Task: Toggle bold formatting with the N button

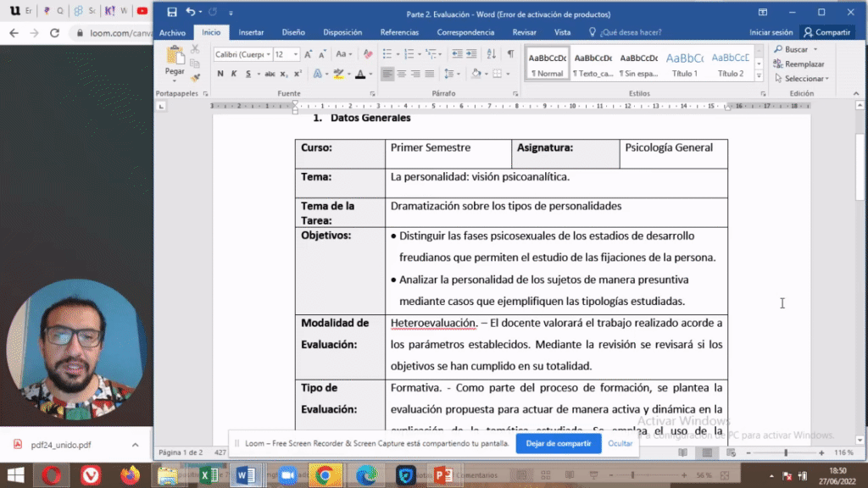Action: click(x=220, y=74)
